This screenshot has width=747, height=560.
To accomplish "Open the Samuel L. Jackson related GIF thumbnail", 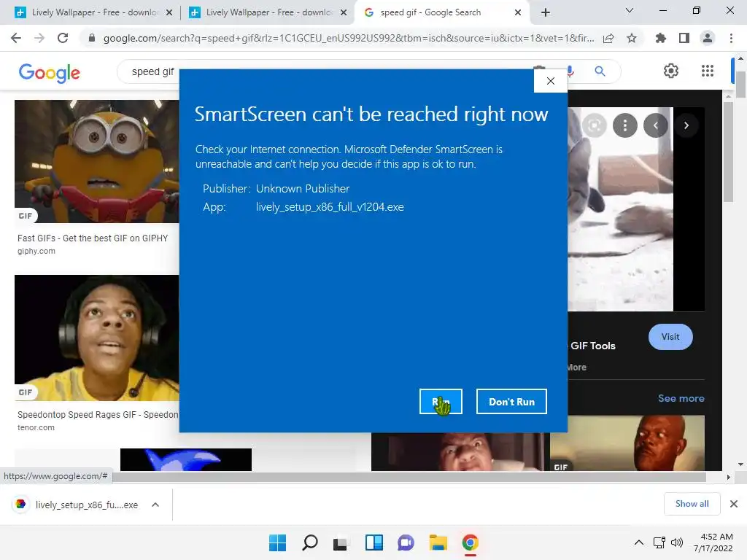I will 627,443.
